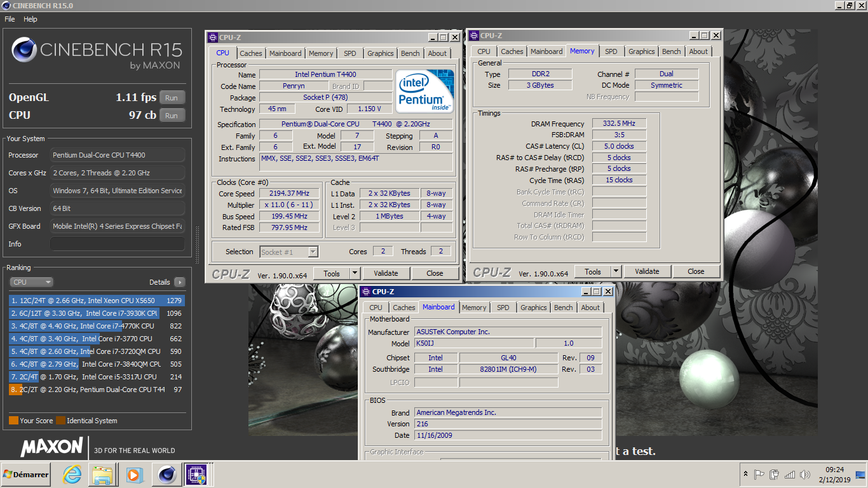Open Internet Explorer from the taskbar
Viewport: 868px width, 488px height.
[x=72, y=474]
